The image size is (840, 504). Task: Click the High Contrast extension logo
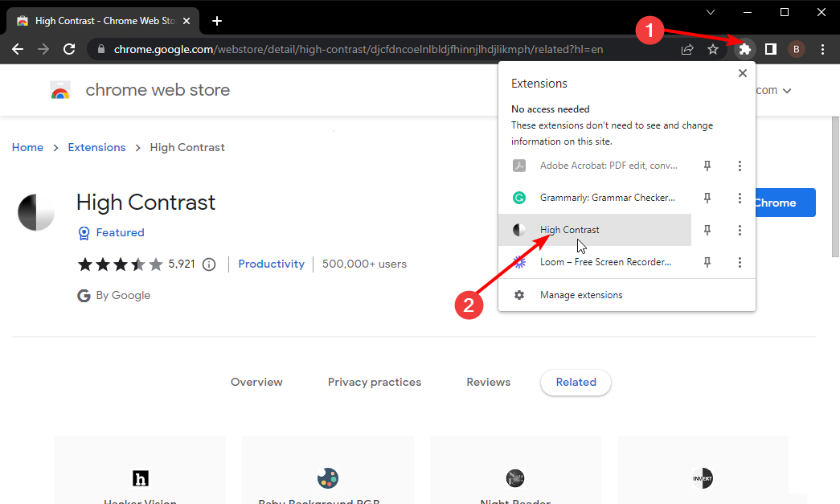coord(36,212)
